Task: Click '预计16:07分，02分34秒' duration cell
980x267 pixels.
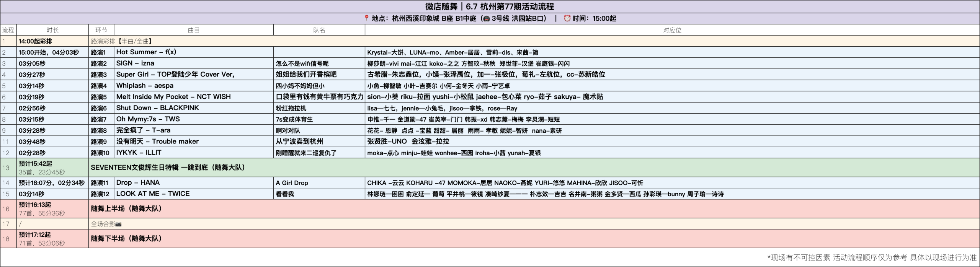Action: click(52, 182)
